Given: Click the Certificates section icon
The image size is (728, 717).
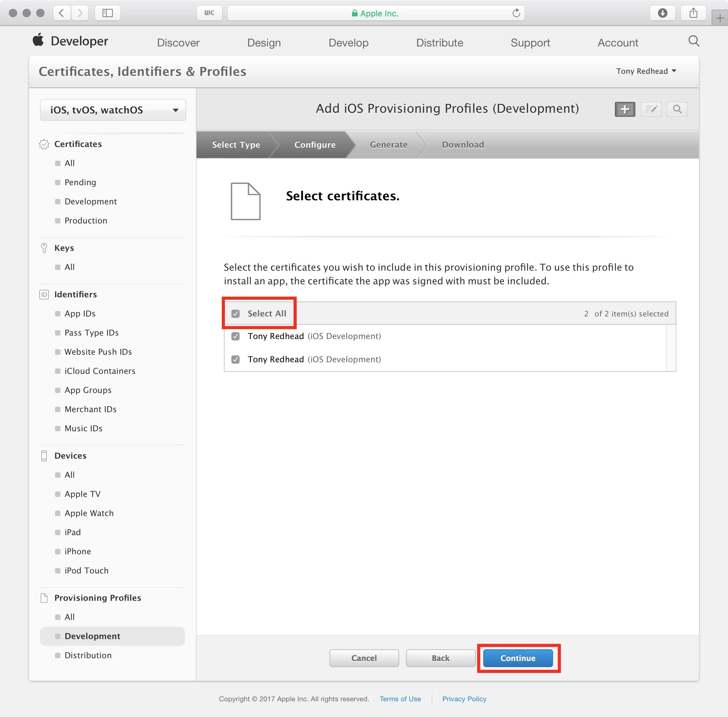Looking at the screenshot, I should click(x=44, y=144).
